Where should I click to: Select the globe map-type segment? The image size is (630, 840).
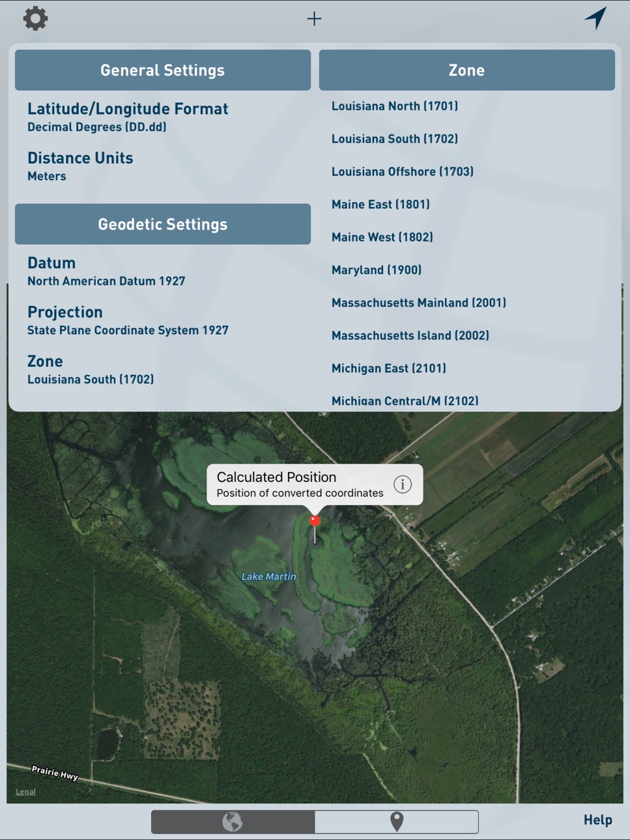[233, 822]
